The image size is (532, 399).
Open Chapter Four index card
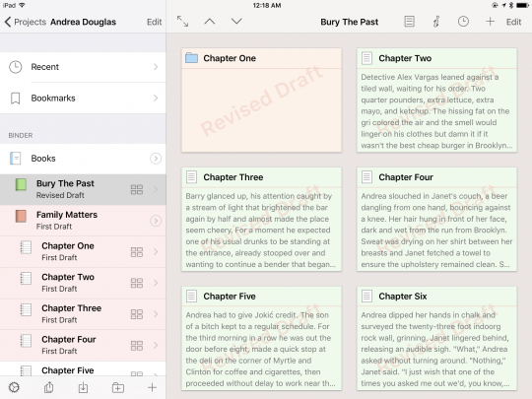pos(436,219)
